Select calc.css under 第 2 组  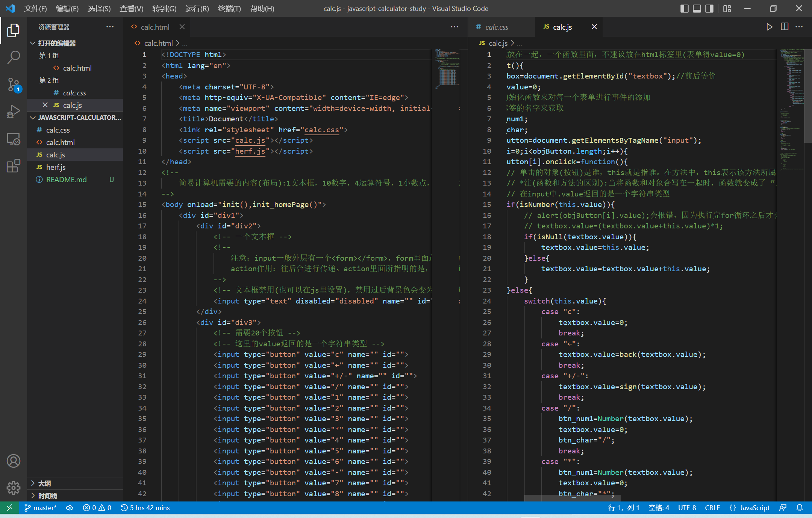(x=75, y=93)
